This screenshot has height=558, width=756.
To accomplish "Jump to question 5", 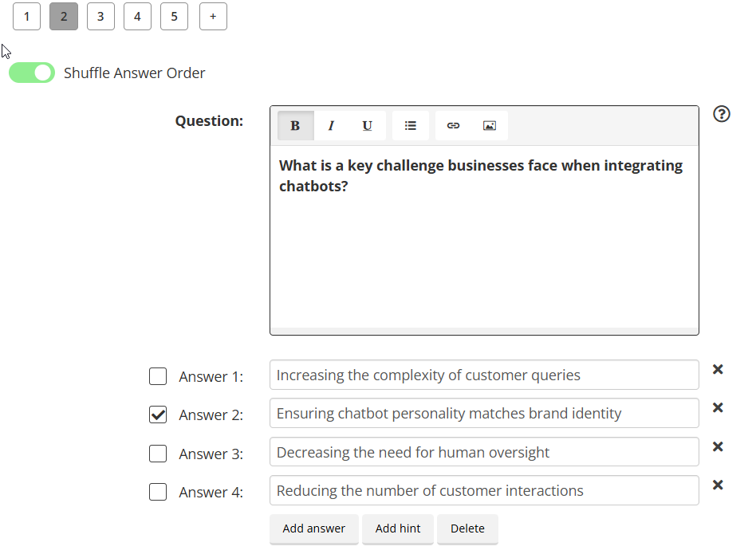I will tap(174, 17).
